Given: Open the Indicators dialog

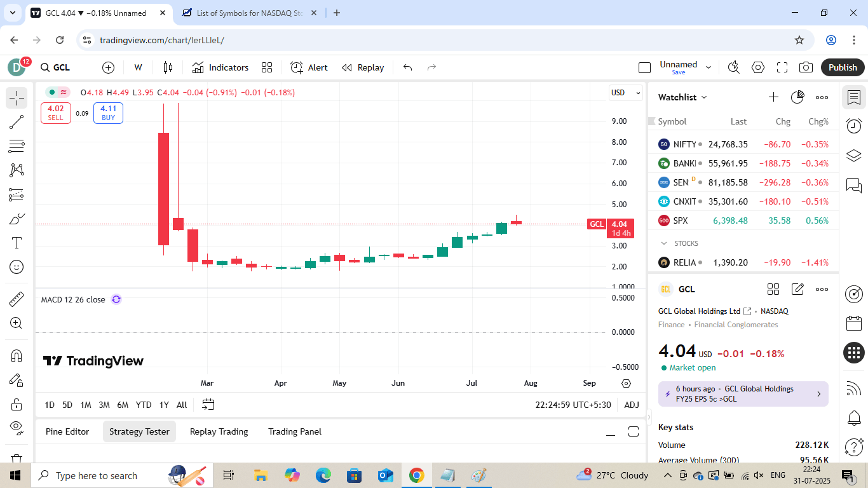Looking at the screenshot, I should click(x=220, y=67).
